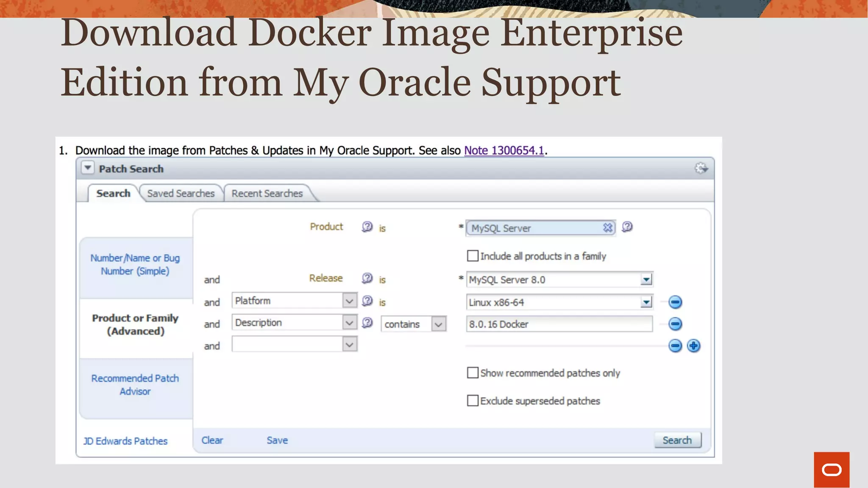
Task: Switch to the Search tab
Action: (x=113, y=193)
